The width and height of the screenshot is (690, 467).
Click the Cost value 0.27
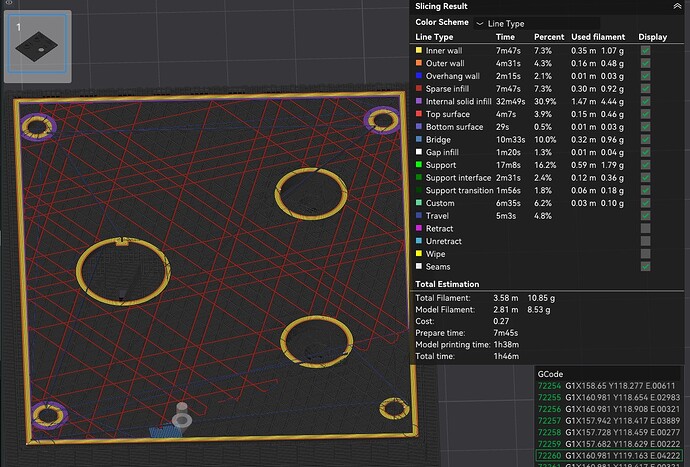point(501,321)
